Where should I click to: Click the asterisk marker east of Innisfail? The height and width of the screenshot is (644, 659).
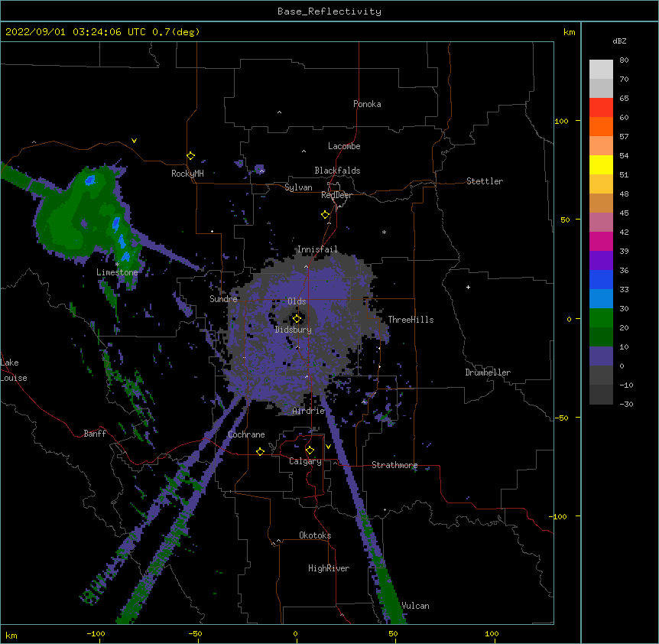[384, 233]
